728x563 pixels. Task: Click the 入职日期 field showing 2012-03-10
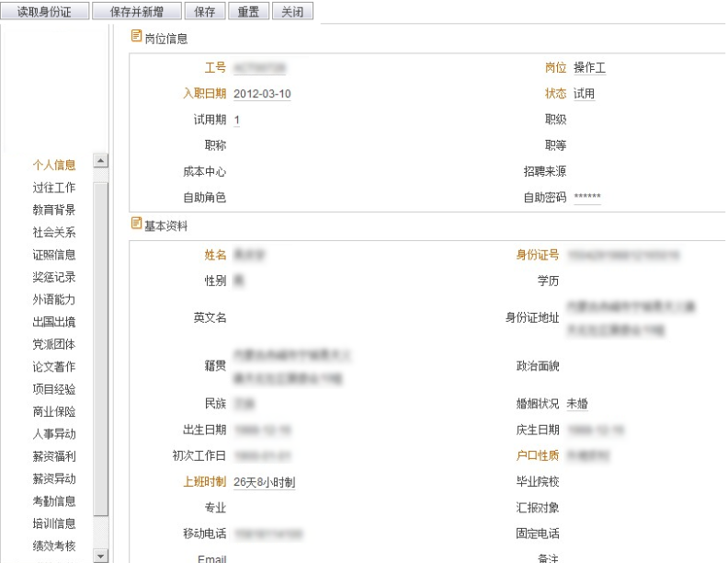[263, 94]
